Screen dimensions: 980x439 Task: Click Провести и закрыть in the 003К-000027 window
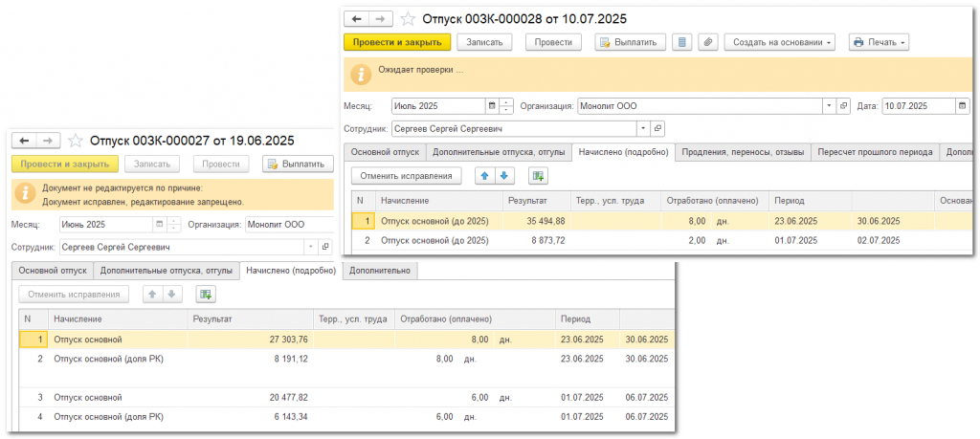(x=64, y=165)
